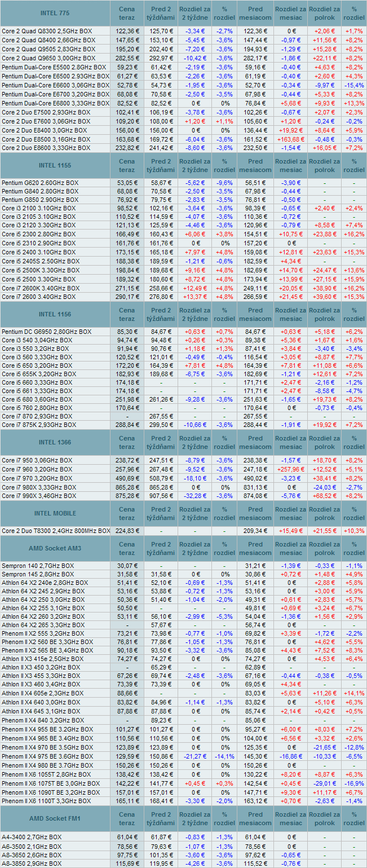Select Phenom II X6 1055T 2,8GHz BOX row

tap(183, 776)
